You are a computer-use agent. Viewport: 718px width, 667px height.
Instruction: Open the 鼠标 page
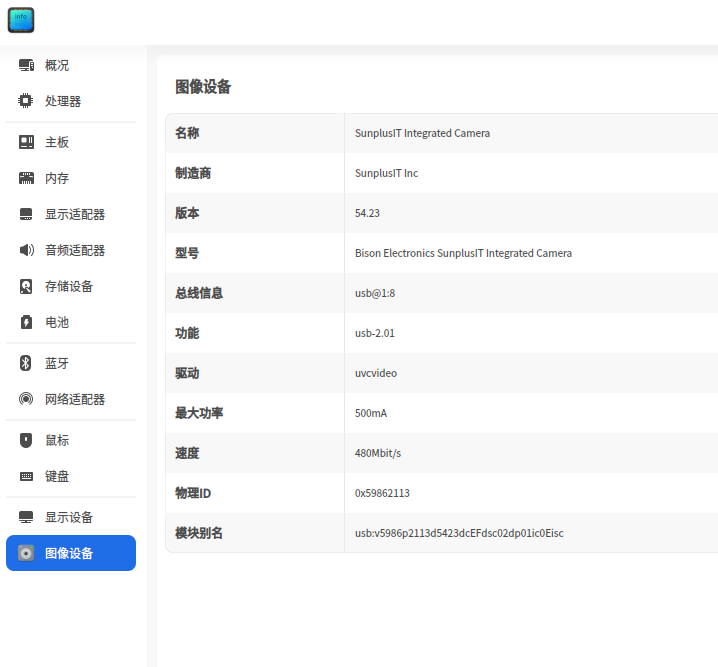pyautogui.click(x=71, y=440)
